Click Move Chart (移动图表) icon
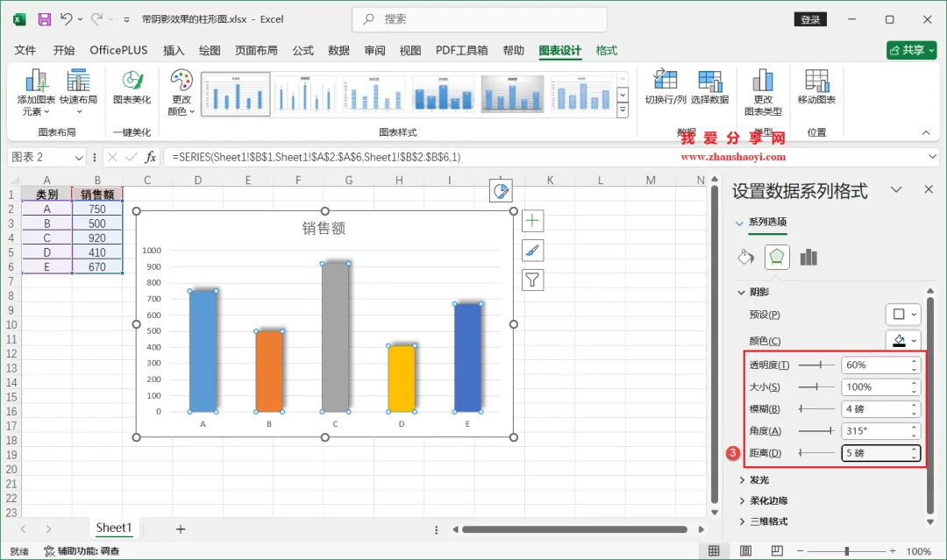 click(x=816, y=86)
